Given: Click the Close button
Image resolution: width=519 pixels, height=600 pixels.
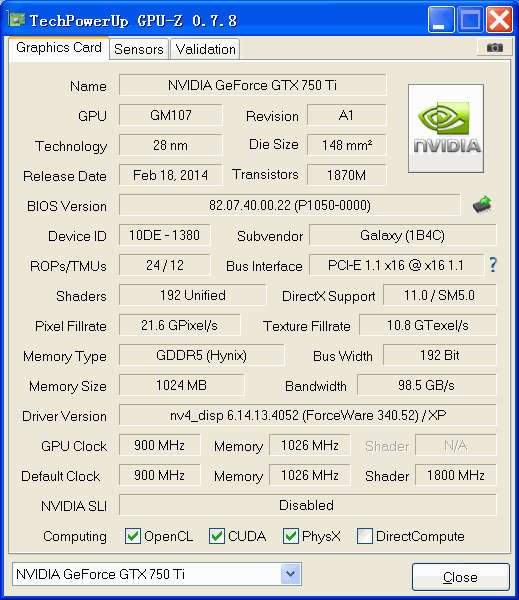Looking at the screenshot, I should (x=460, y=577).
